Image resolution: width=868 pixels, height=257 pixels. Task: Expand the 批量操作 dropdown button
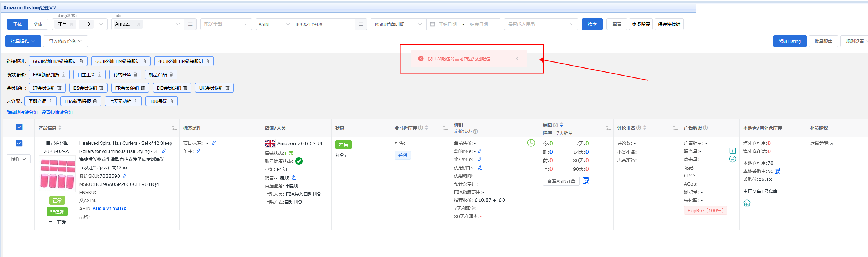pos(23,41)
